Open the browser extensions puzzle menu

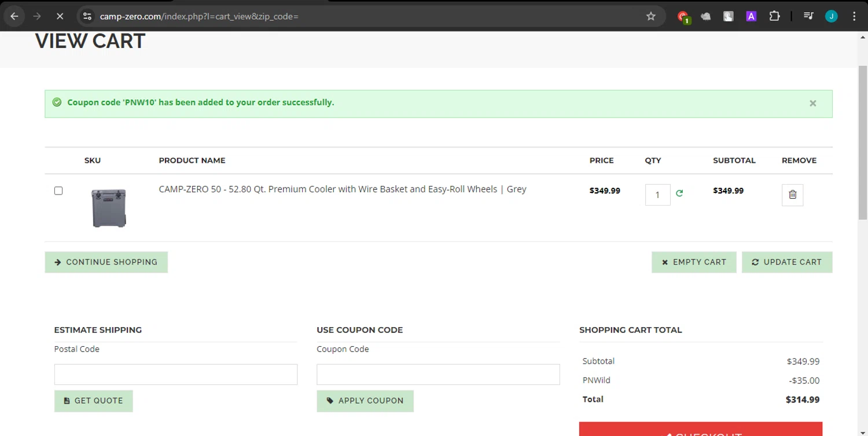774,16
